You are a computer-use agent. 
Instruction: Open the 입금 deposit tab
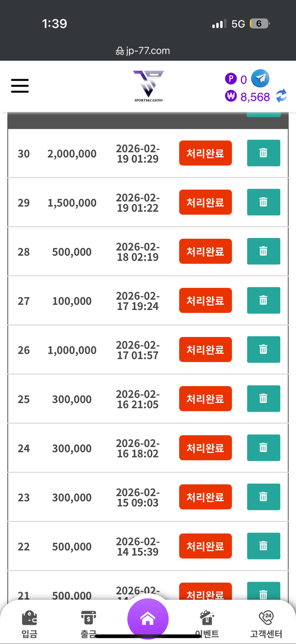point(29,624)
